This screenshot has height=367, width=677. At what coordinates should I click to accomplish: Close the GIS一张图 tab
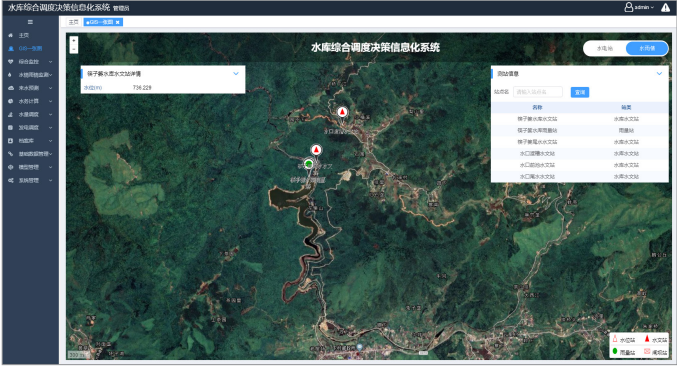point(117,22)
